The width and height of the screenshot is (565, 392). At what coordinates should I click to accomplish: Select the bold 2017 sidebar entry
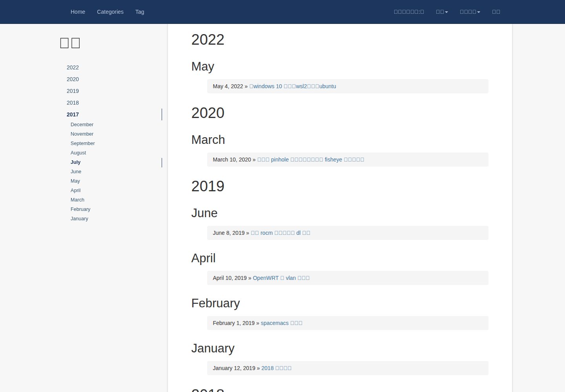point(73,114)
